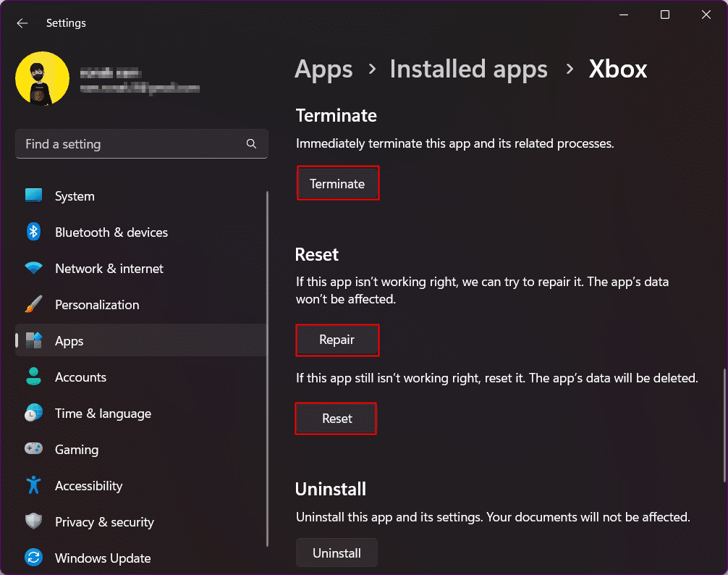Click the Time & language clock icon

click(33, 413)
